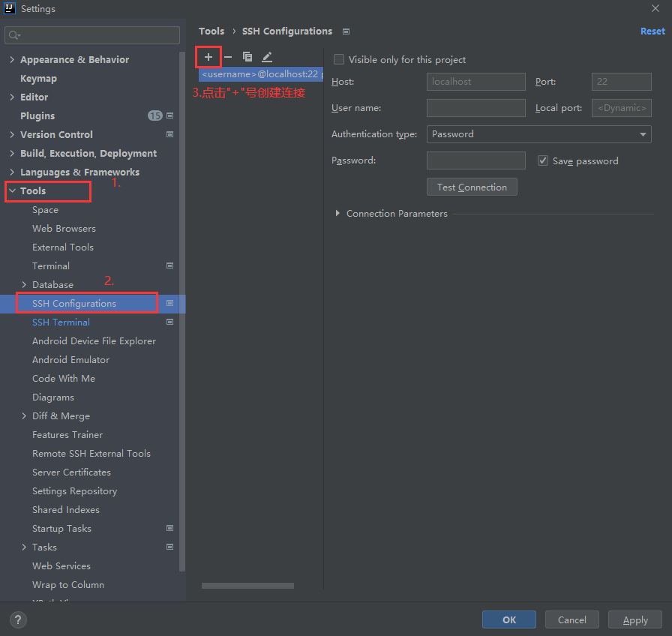Screen dimensions: 672x636
Task: Open Android Emulator settings
Action: click(70, 359)
